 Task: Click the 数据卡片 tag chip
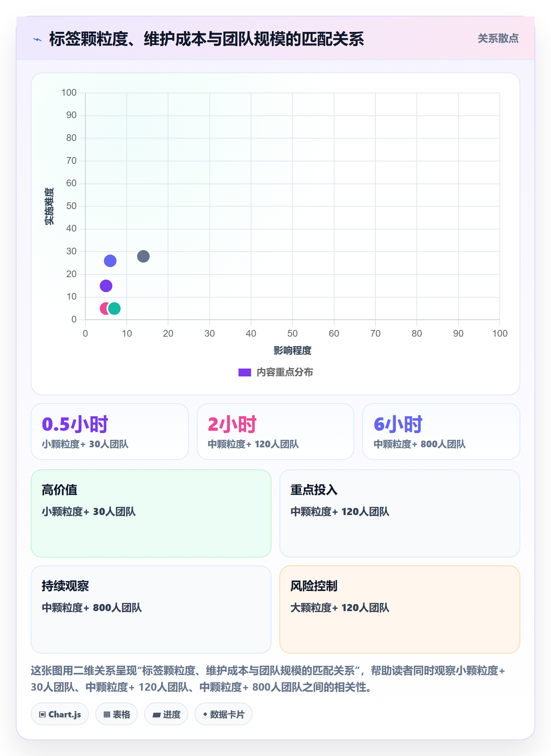click(x=224, y=714)
